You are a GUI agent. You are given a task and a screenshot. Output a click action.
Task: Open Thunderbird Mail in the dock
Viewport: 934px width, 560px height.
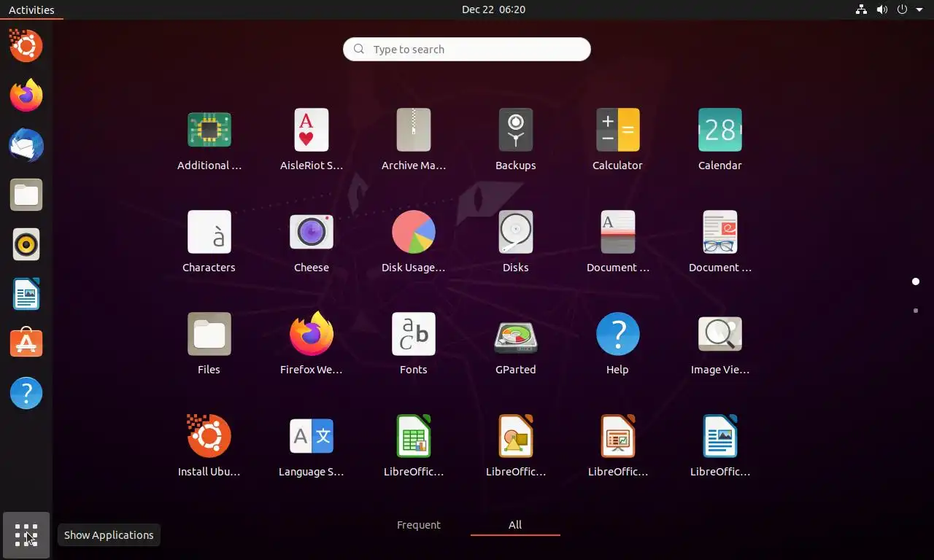[26, 145]
